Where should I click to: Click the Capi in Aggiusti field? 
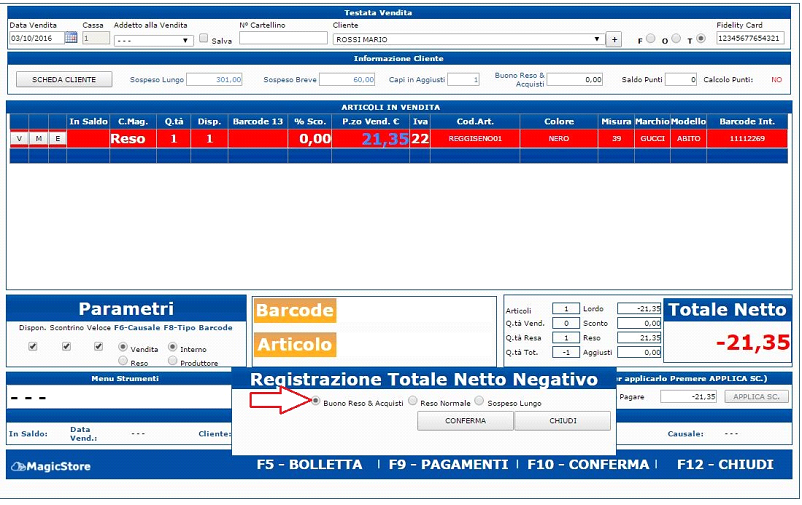(463, 79)
